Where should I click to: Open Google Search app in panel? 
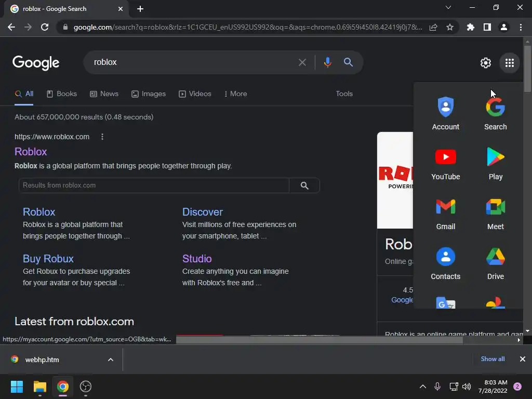tap(495, 113)
